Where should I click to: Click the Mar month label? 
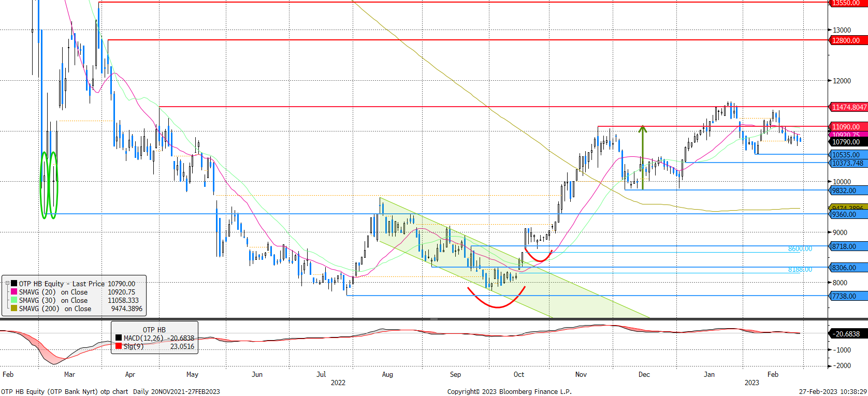pos(69,374)
